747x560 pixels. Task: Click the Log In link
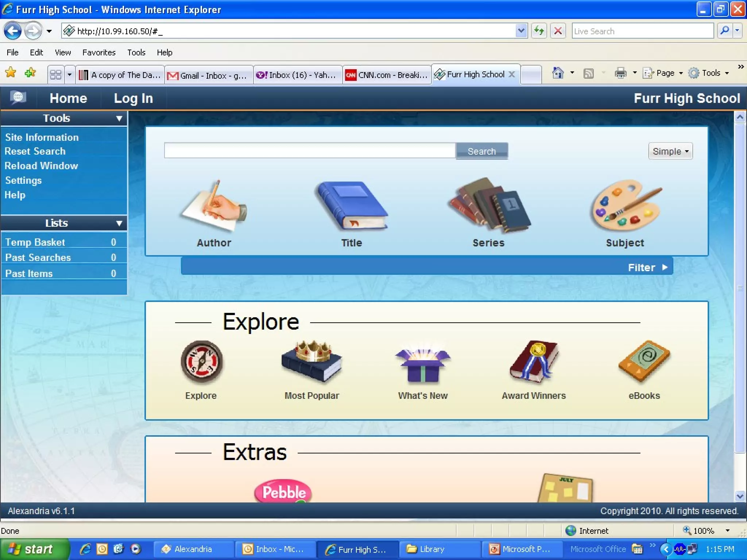133,98
